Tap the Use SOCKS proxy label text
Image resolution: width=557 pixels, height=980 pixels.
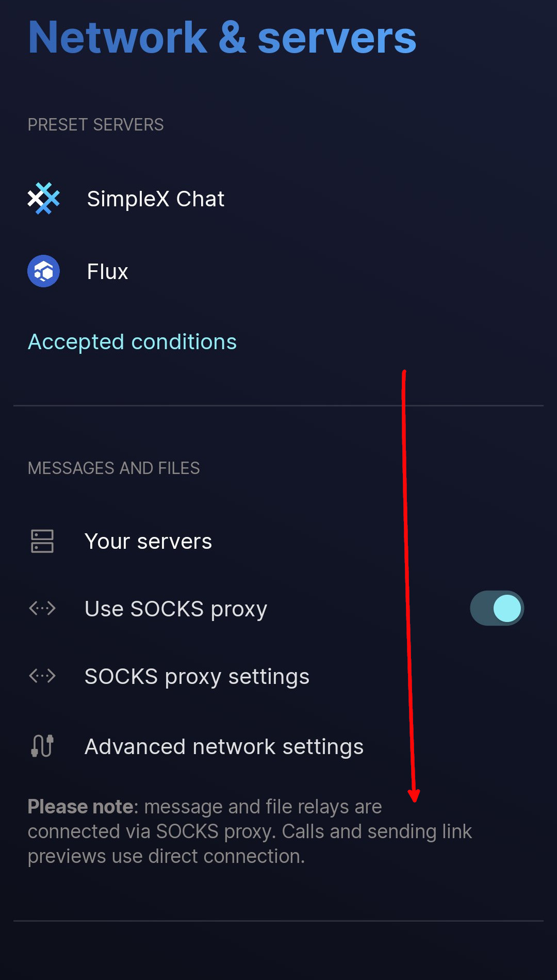pyautogui.click(x=176, y=609)
